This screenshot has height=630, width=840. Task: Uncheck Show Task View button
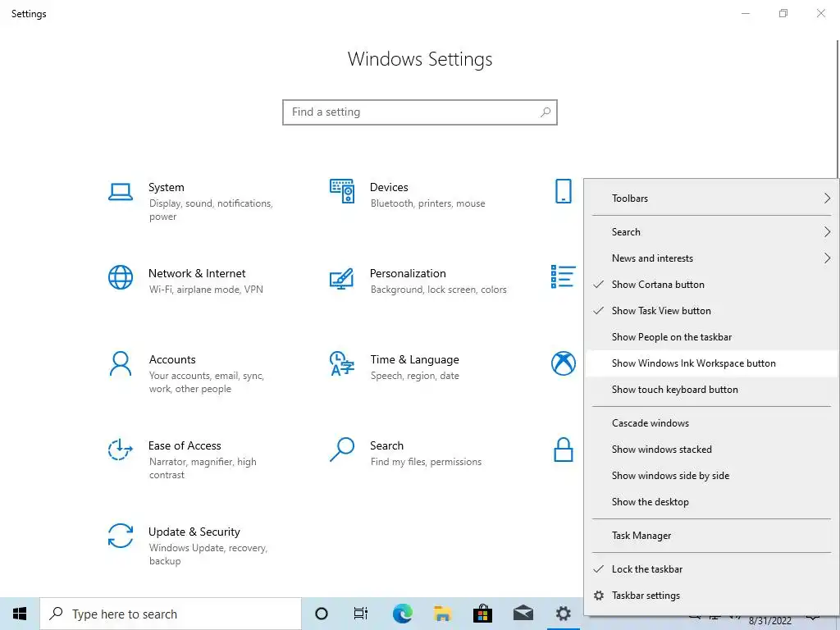point(711,311)
